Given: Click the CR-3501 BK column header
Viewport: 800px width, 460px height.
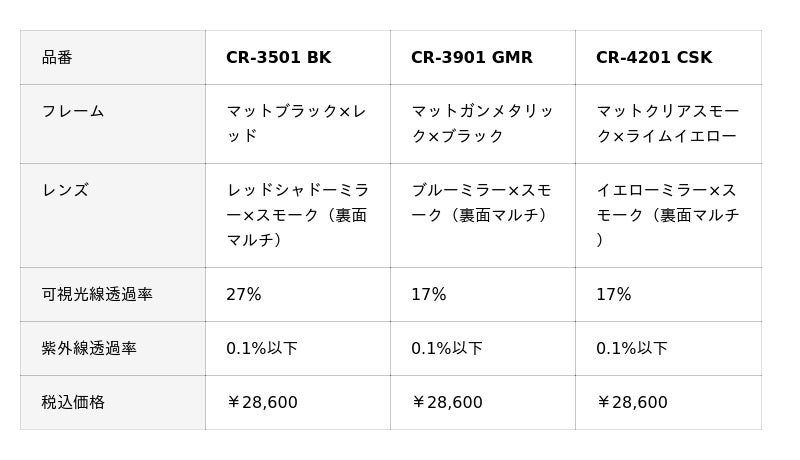Looking at the screenshot, I should coord(278,58).
